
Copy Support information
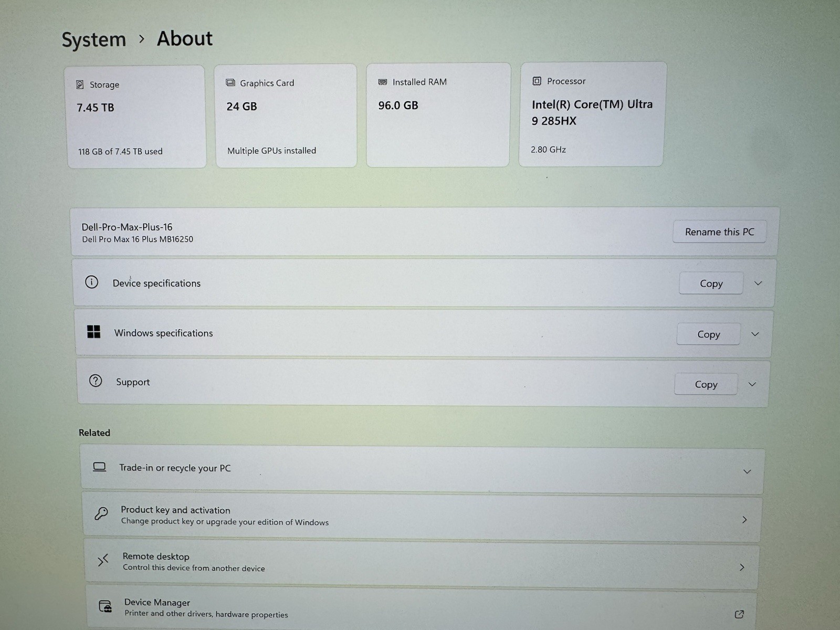point(706,384)
